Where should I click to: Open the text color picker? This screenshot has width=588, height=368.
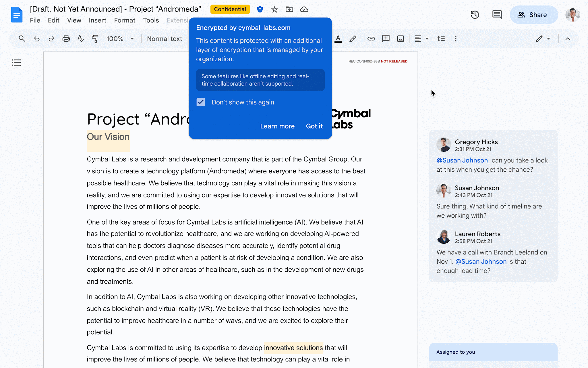(x=338, y=39)
